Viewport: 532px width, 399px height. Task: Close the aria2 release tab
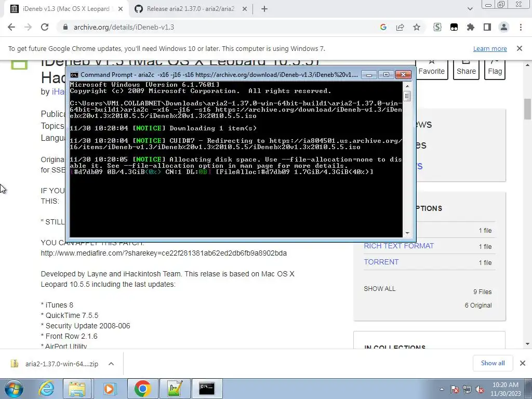[245, 9]
